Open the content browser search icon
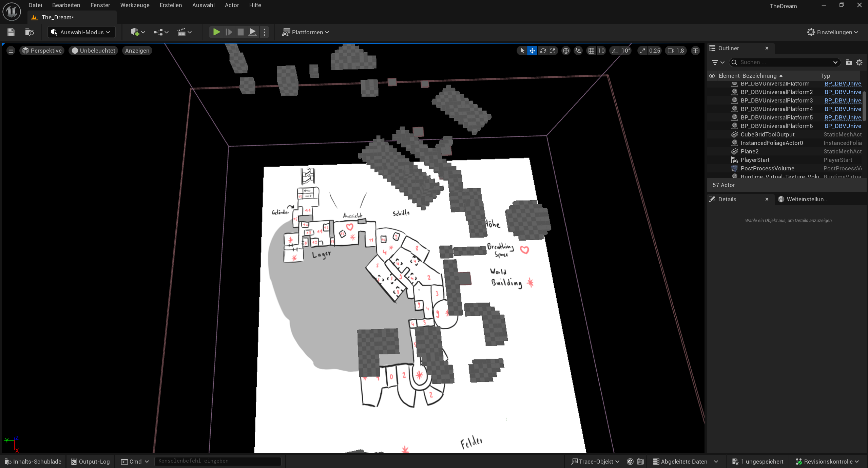 [30, 32]
